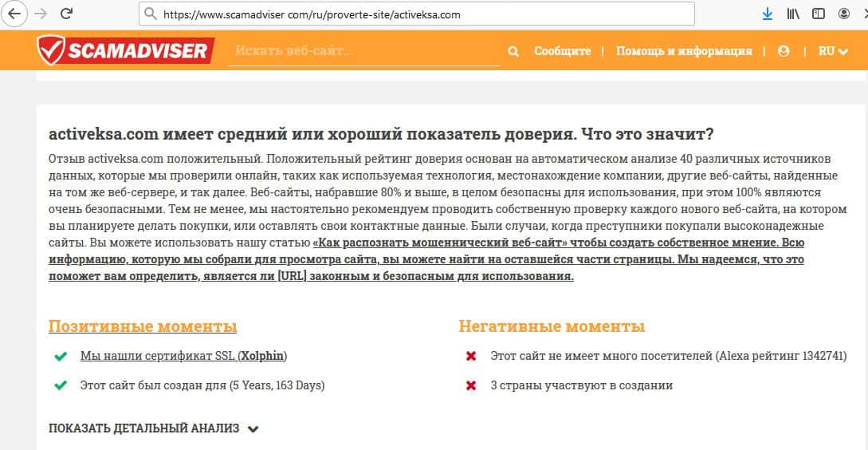Image resolution: width=868 pixels, height=450 pixels.
Task: Click the browser forward arrow
Action: pyautogui.click(x=41, y=14)
